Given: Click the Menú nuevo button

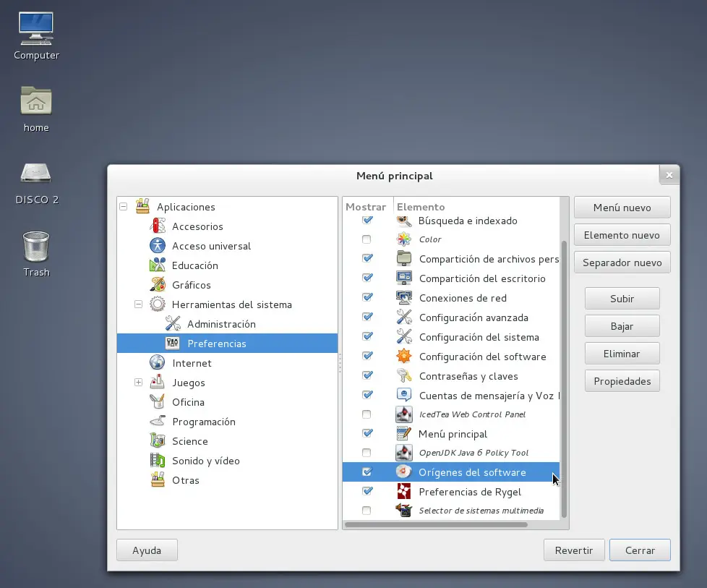Looking at the screenshot, I should pos(622,208).
